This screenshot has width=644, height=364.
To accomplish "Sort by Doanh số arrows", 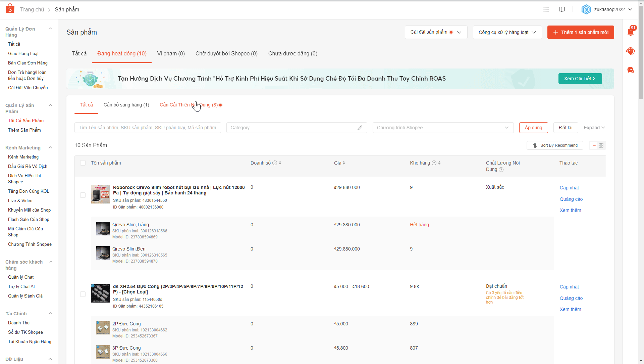I will coord(280,163).
